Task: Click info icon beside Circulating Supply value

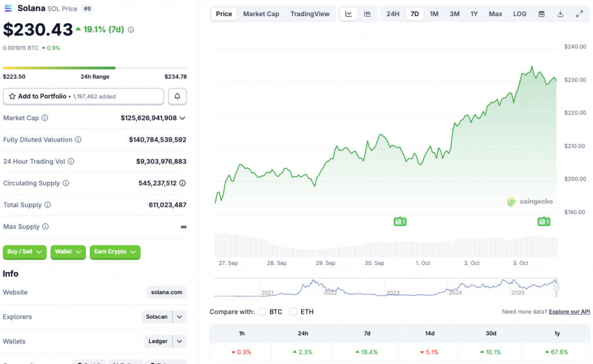Action: click(x=182, y=183)
